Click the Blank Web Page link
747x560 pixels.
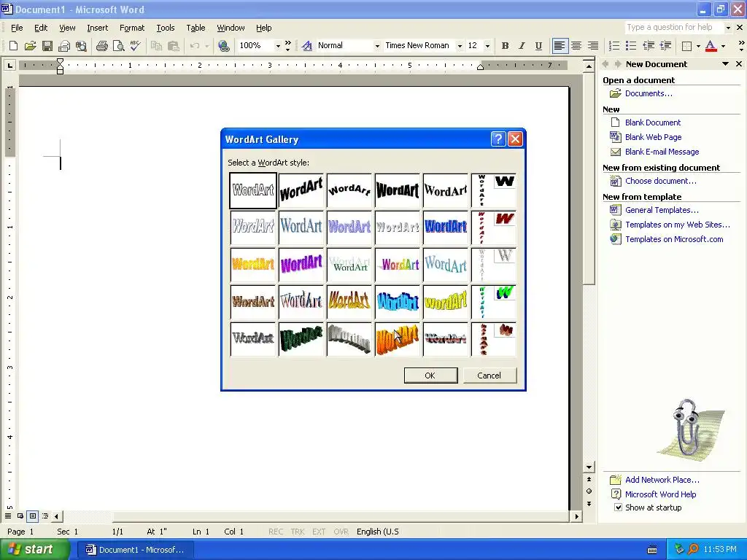coord(653,137)
